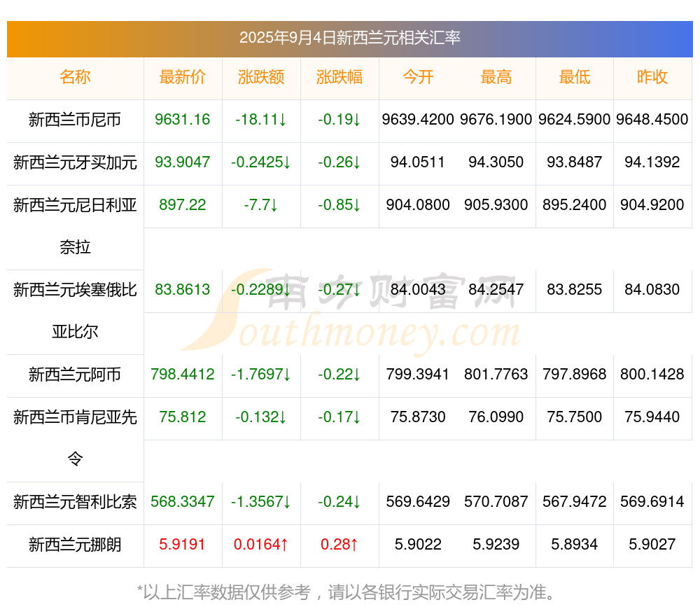This screenshot has width=700, height=614.
Task: Click the latest price 897.22
Action: pyautogui.click(x=183, y=205)
